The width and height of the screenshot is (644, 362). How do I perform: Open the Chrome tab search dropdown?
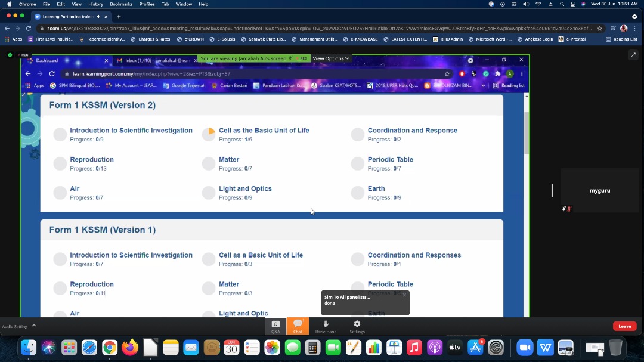pyautogui.click(x=634, y=17)
